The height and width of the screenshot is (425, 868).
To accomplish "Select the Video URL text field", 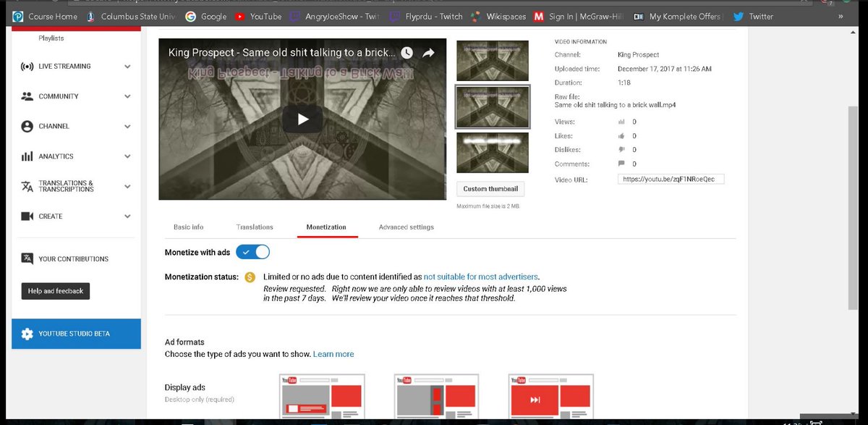I will coord(671,179).
